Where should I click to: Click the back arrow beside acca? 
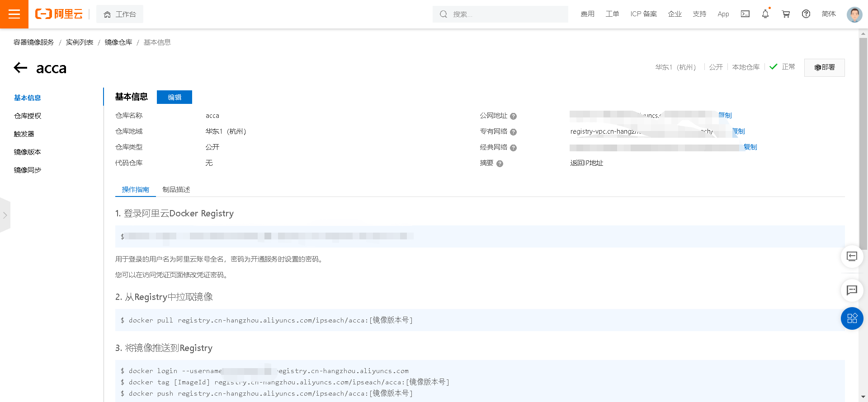(21, 68)
